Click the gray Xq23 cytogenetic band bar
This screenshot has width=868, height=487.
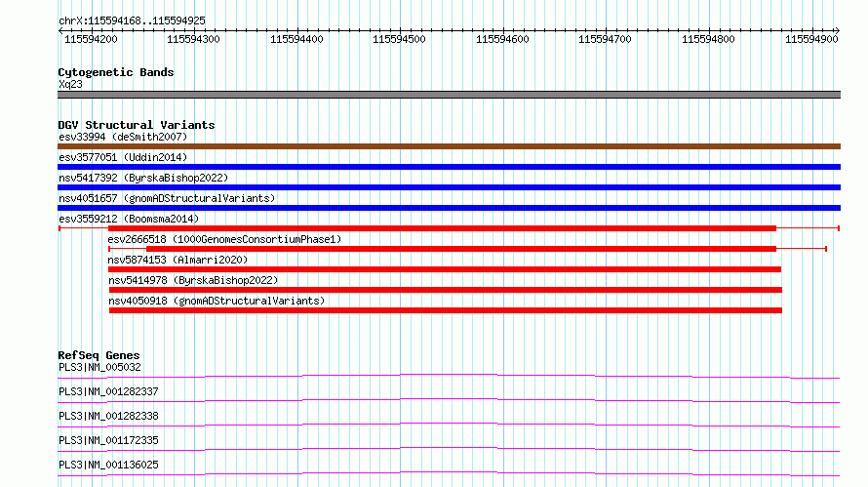(449, 95)
